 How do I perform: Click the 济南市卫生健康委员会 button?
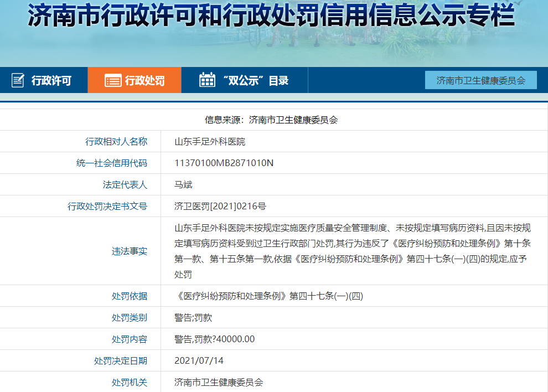(481, 80)
